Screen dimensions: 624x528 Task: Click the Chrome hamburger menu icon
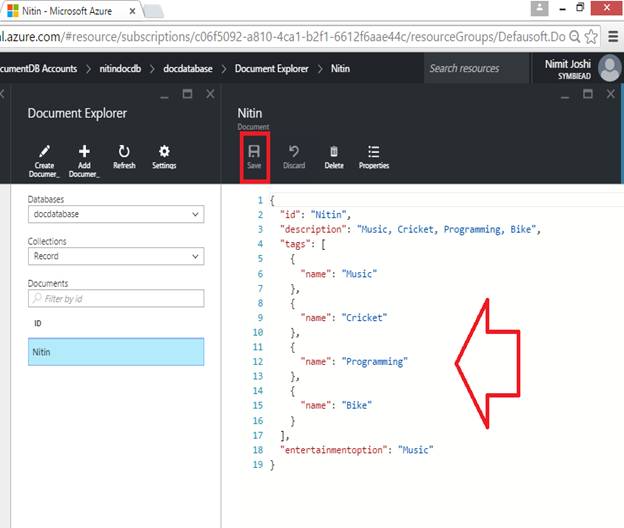(x=613, y=37)
